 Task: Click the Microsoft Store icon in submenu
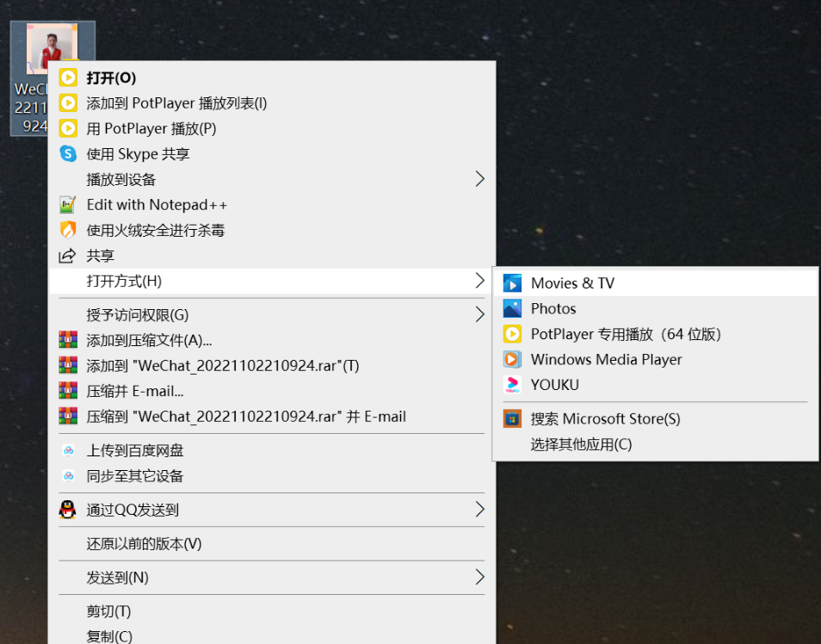512,418
